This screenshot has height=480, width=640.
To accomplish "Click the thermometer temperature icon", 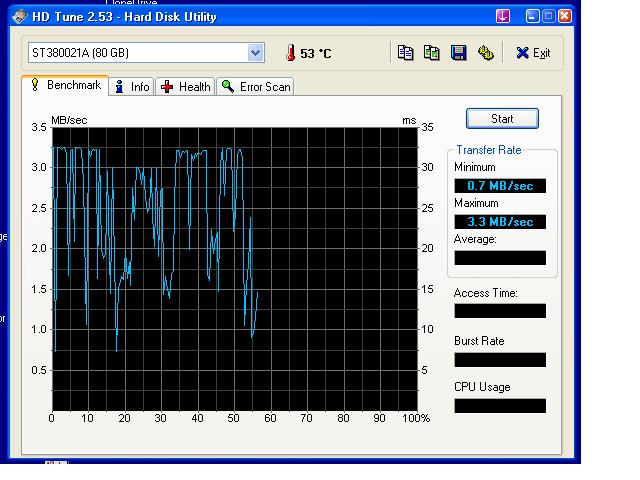I will pyautogui.click(x=290, y=53).
